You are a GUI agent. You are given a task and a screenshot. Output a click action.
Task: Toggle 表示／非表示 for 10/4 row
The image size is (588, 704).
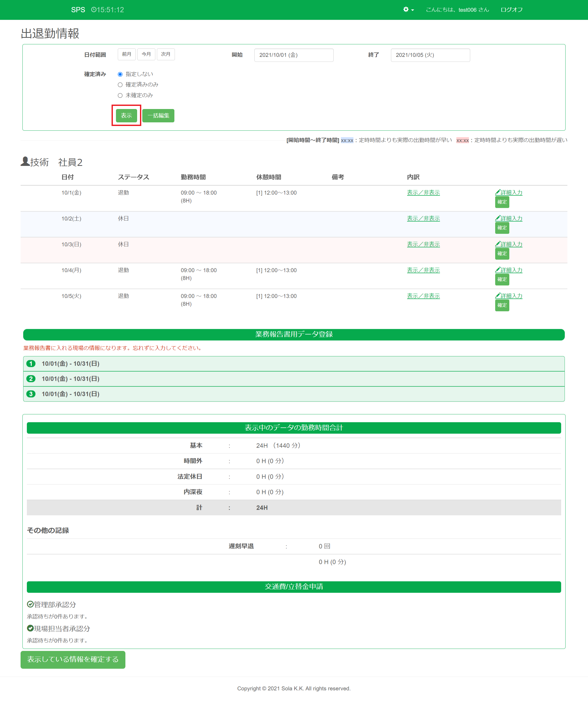tap(423, 270)
